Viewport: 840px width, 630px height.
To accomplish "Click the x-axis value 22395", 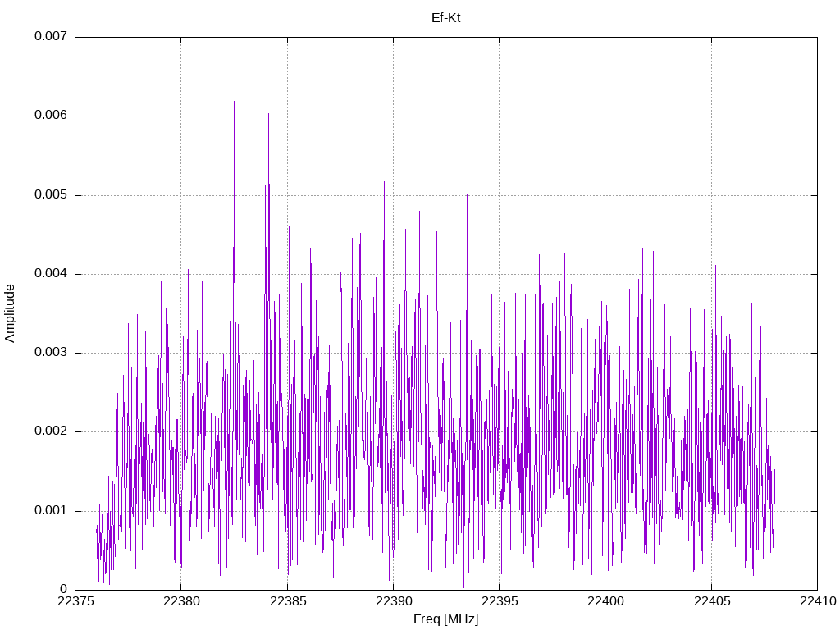I will pyautogui.click(x=500, y=601).
